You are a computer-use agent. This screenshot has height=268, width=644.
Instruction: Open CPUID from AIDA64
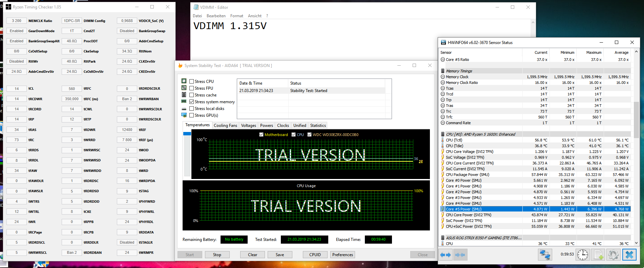tap(315, 255)
